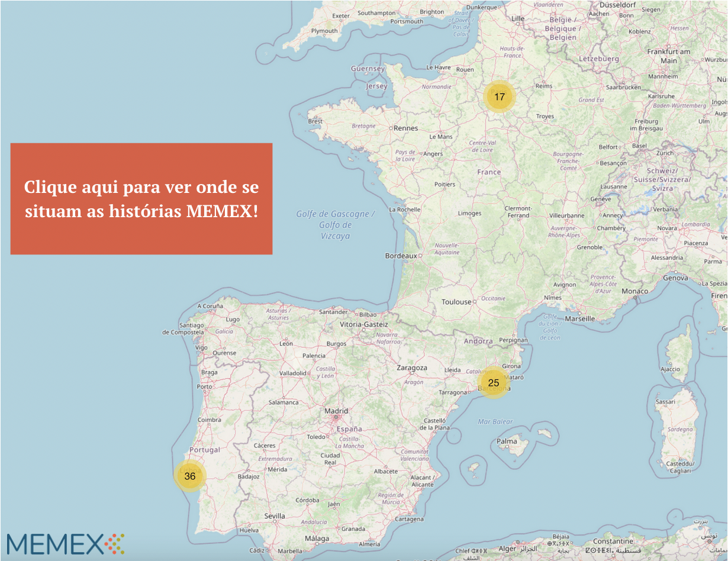Click the orange 'Clique aqui para ver' banner

[x=141, y=199]
